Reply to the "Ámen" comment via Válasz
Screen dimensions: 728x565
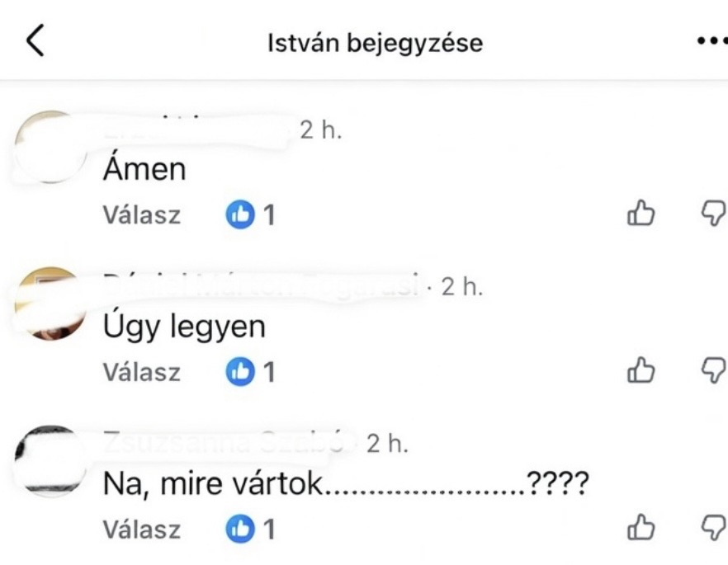point(141,215)
